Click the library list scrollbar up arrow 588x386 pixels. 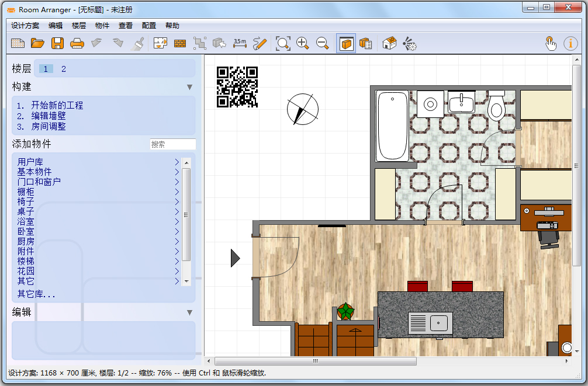186,163
